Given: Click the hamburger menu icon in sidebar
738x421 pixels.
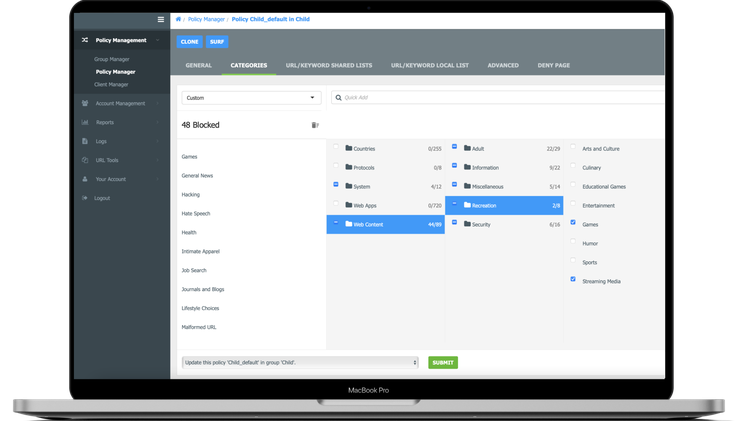Looking at the screenshot, I should coord(161,19).
